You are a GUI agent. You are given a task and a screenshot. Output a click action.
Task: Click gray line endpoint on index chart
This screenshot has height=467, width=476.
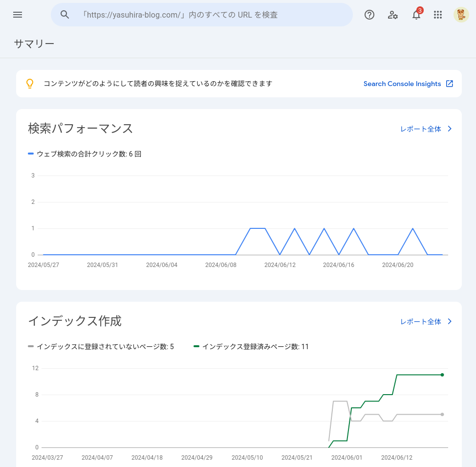[442, 414]
